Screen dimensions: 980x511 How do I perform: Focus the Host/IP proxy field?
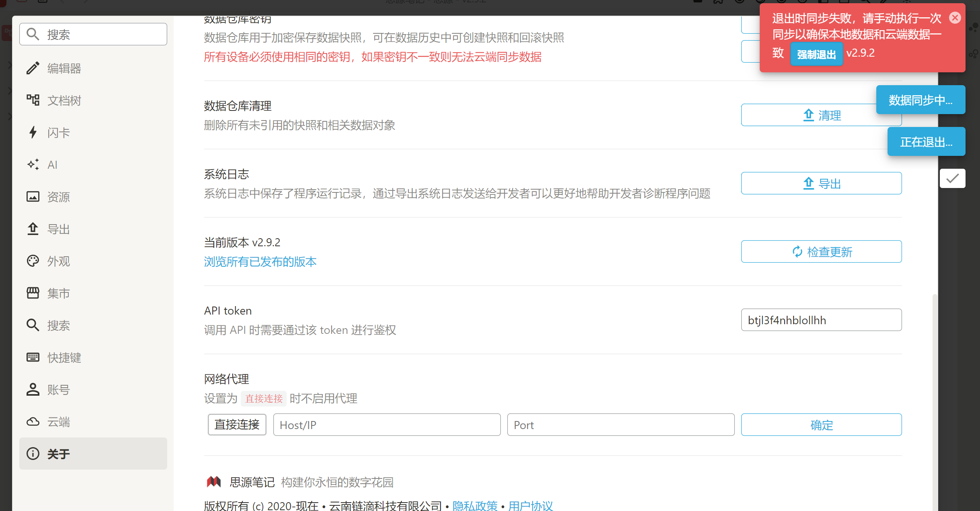[x=386, y=425]
